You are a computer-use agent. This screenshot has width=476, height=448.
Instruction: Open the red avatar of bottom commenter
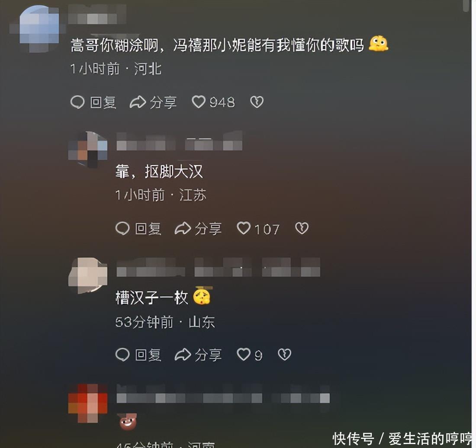point(88,403)
